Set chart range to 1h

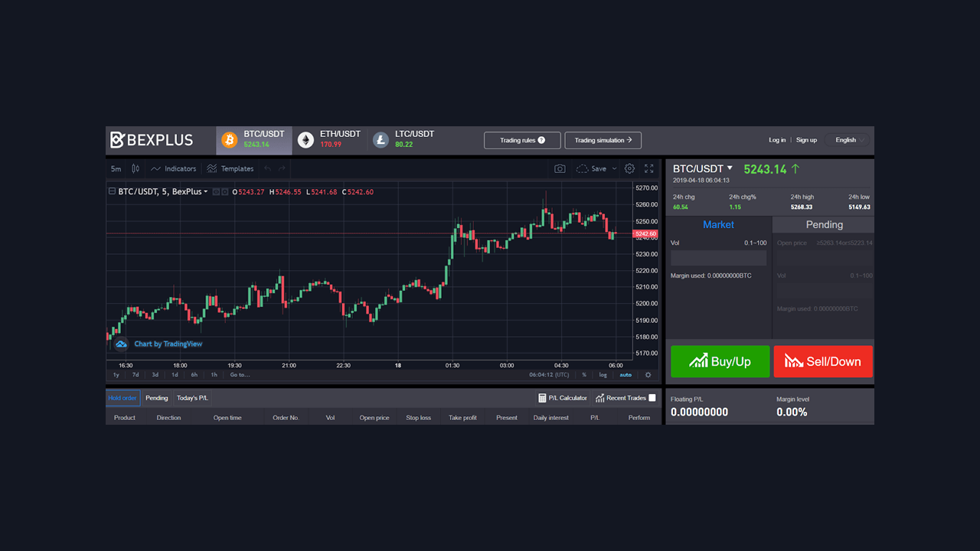point(214,375)
